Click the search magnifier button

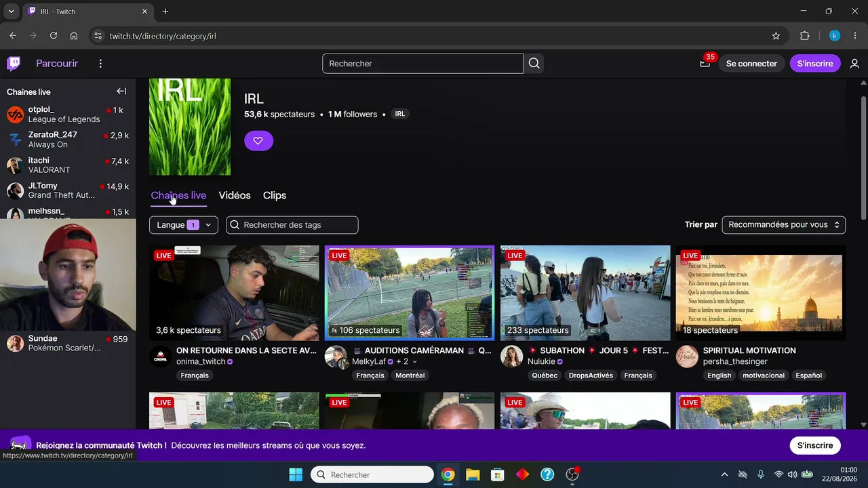pyautogui.click(x=534, y=64)
